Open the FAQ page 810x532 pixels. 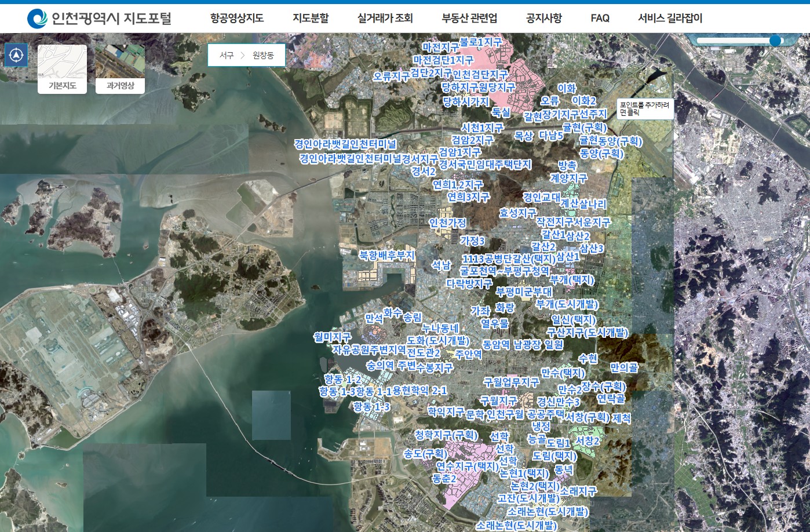[600, 19]
